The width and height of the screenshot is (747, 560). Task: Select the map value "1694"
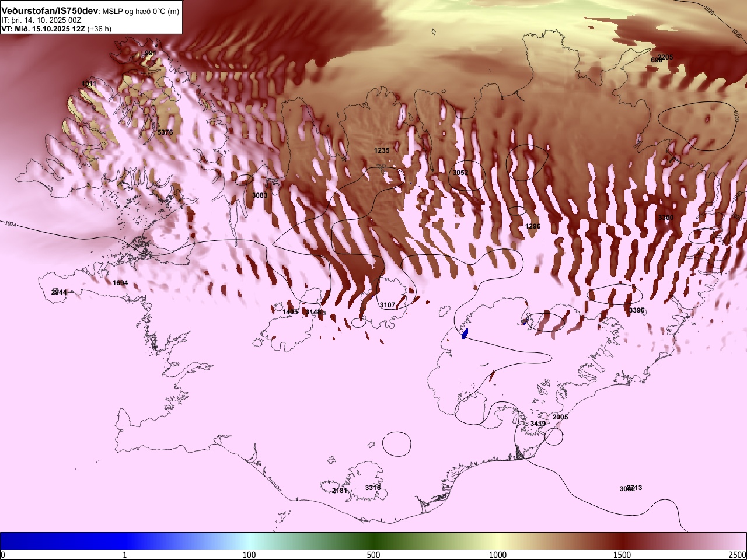tap(120, 283)
